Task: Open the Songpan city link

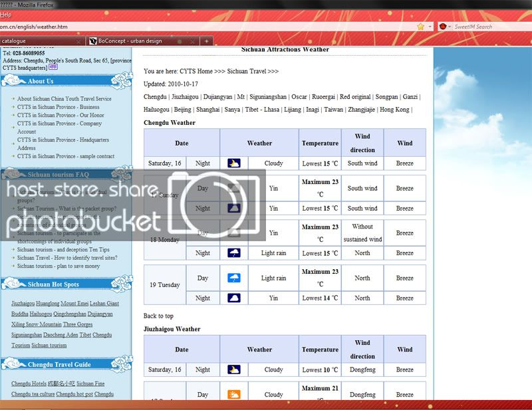Action: 386,96
